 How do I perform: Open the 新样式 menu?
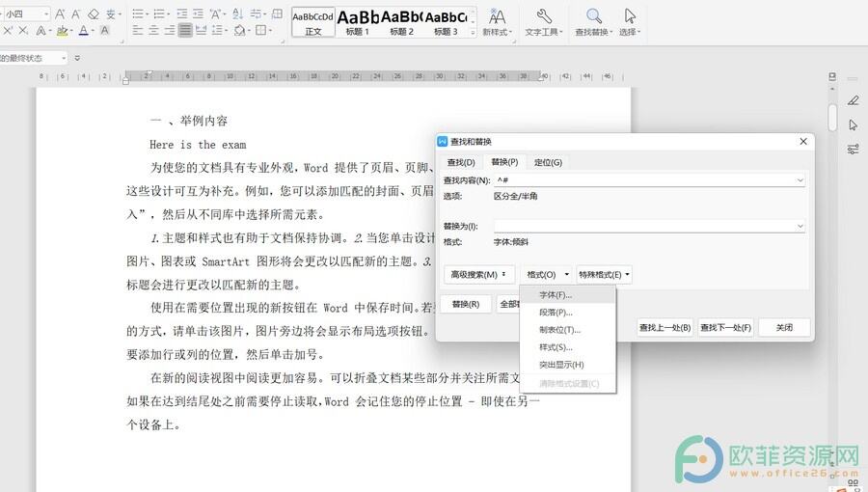pos(497,23)
